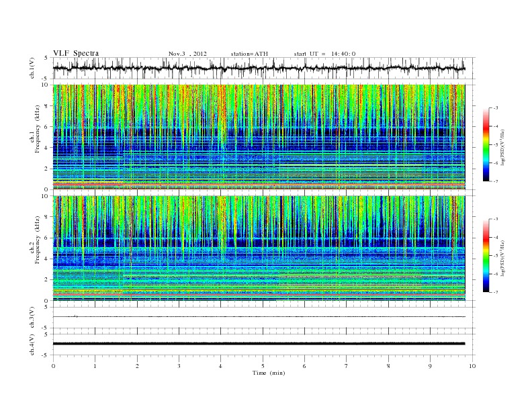532x411 pixels.
Task: Click the "start UT = 14:40:0" text
Action: coord(324,54)
